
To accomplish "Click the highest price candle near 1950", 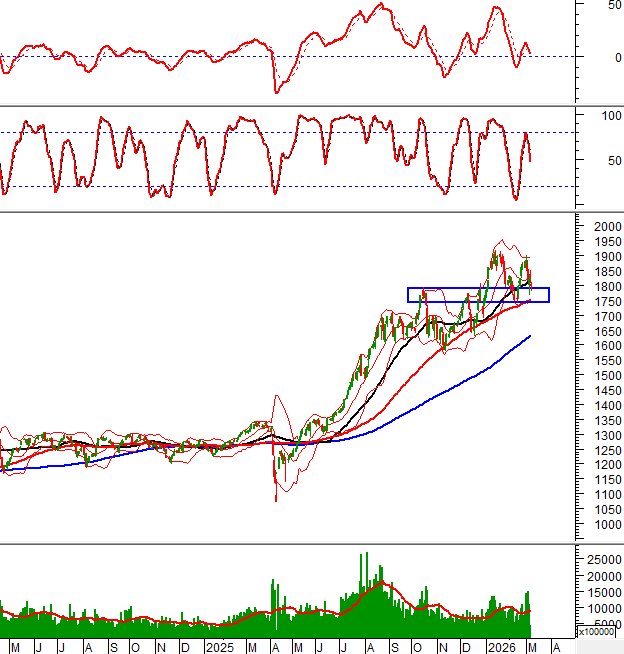I will pos(493,250).
